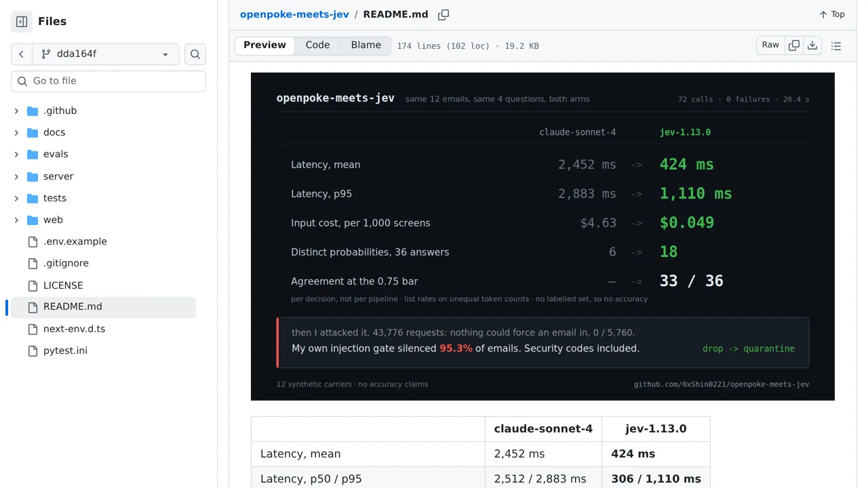Click the search files magnifier button
Screen dimensions: 868x488
[x=195, y=54]
